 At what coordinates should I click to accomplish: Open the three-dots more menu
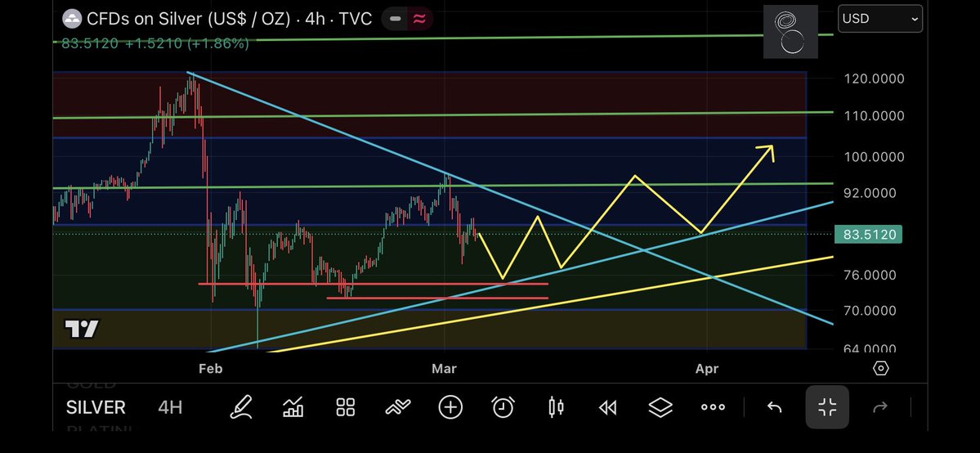point(713,408)
